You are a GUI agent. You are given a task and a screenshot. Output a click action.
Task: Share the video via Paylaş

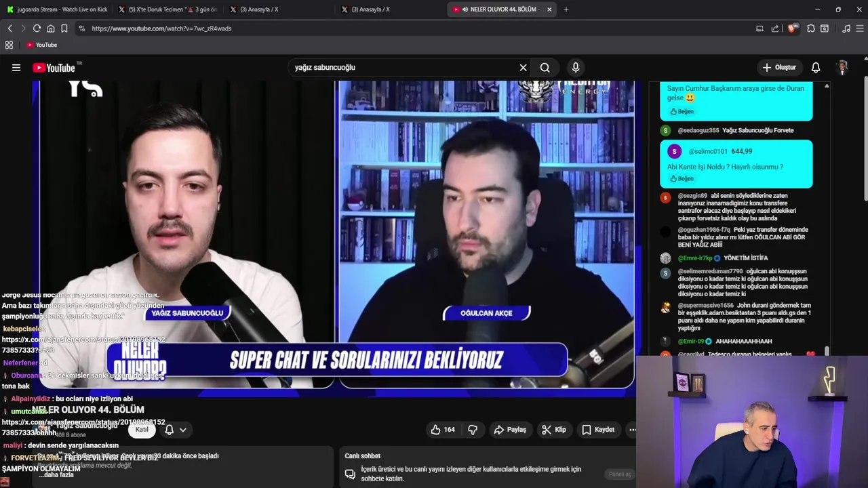510,430
